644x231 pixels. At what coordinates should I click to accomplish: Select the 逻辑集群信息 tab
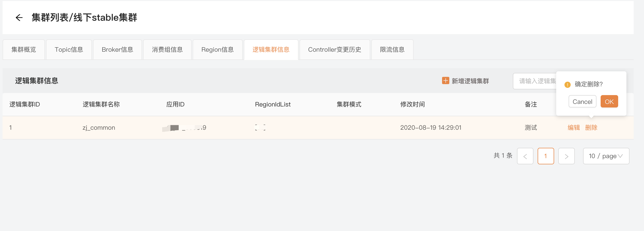pos(271,50)
